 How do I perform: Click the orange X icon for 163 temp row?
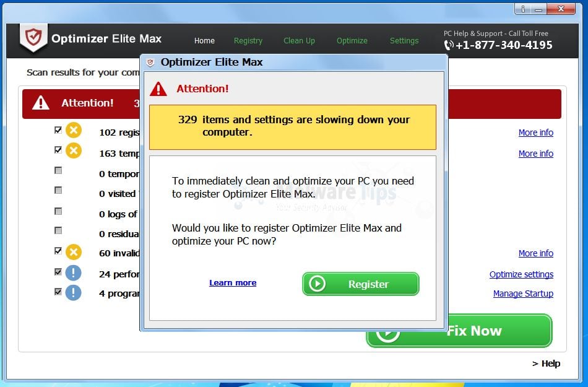(74, 150)
